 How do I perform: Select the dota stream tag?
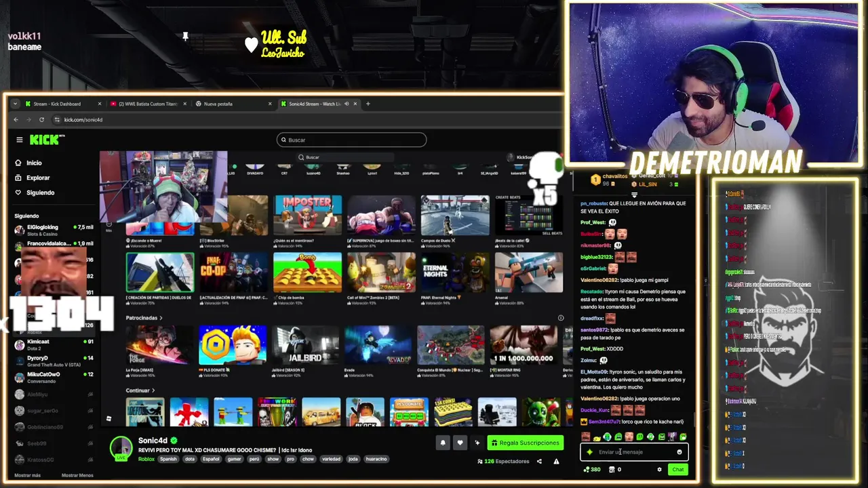pyautogui.click(x=190, y=459)
